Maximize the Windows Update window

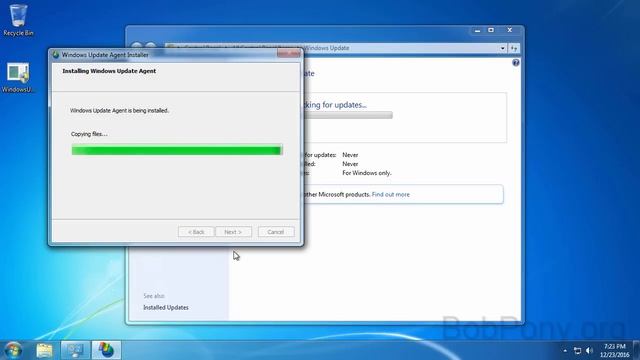click(491, 30)
